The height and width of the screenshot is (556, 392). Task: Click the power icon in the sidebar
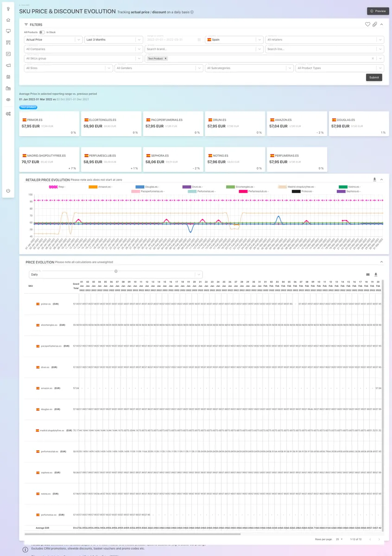[8, 191]
